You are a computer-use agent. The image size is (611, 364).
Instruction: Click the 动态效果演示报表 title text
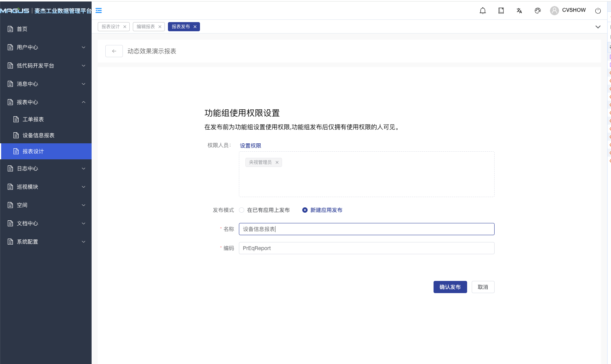(152, 51)
